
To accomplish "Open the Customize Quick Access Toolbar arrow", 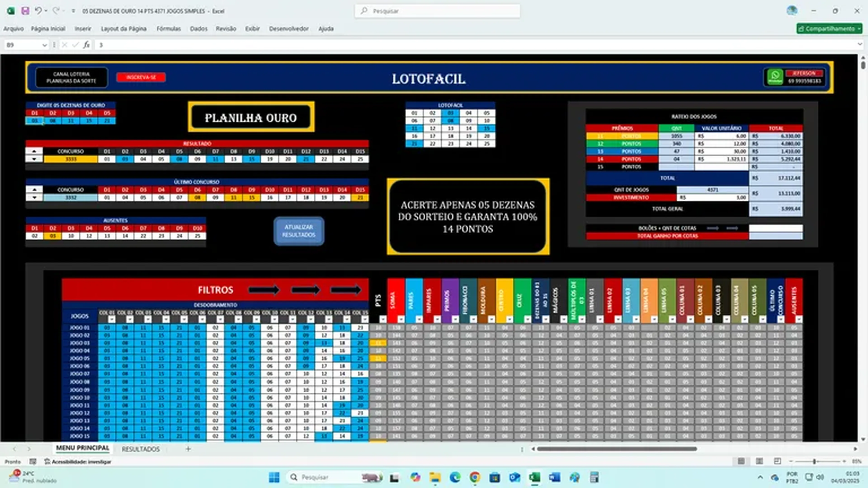I will pos(73,11).
